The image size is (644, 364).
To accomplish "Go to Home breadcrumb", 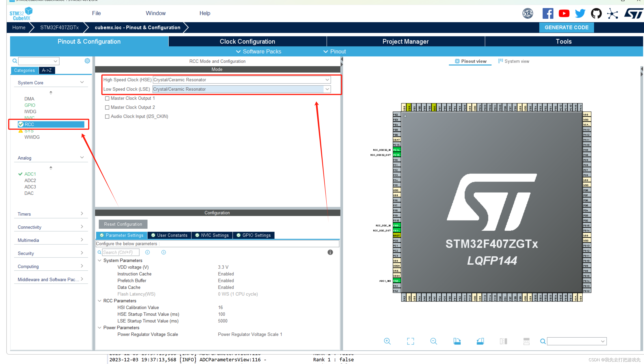I will [19, 27].
